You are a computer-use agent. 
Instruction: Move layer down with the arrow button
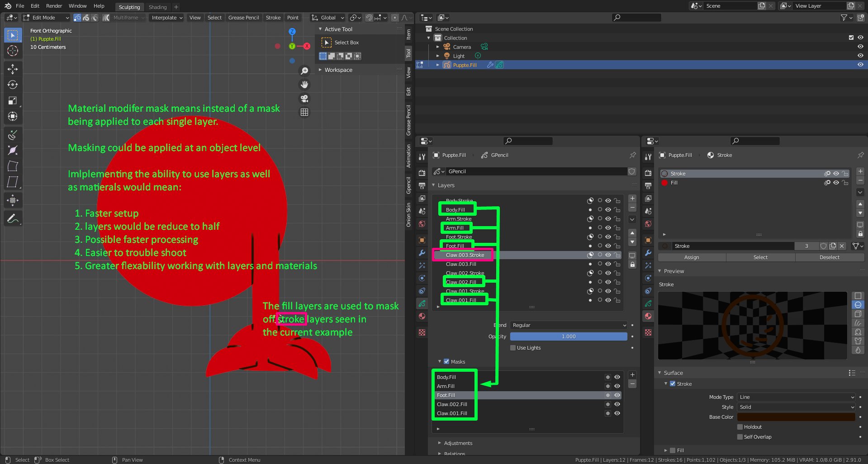[x=632, y=242]
